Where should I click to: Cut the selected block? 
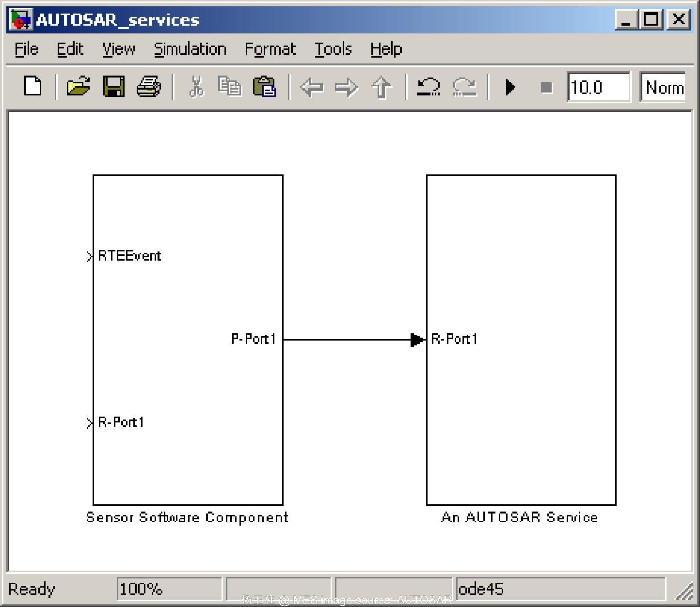click(x=196, y=87)
